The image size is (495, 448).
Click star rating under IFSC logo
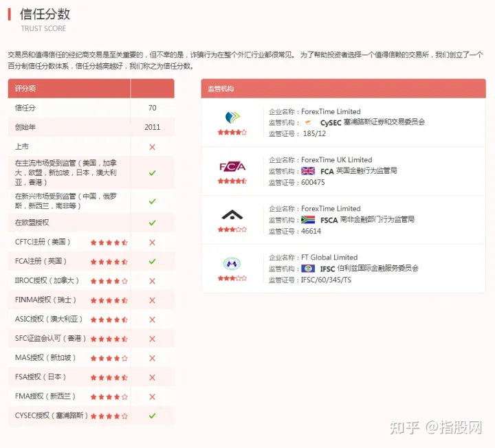[x=232, y=278]
